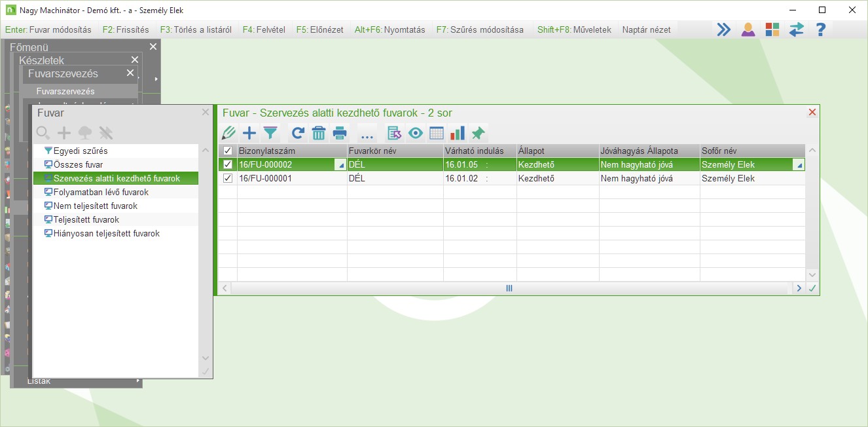Click the colored tiles icon in the top bar
The image size is (868, 427).
[772, 29]
